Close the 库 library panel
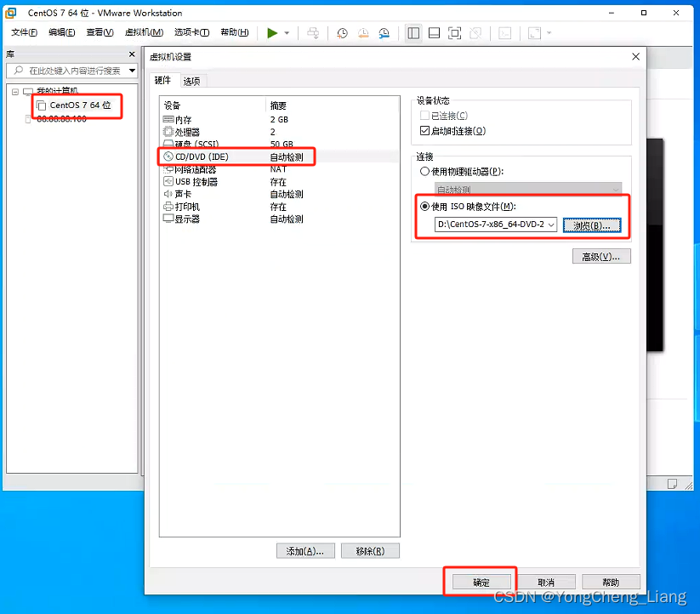 (132, 54)
